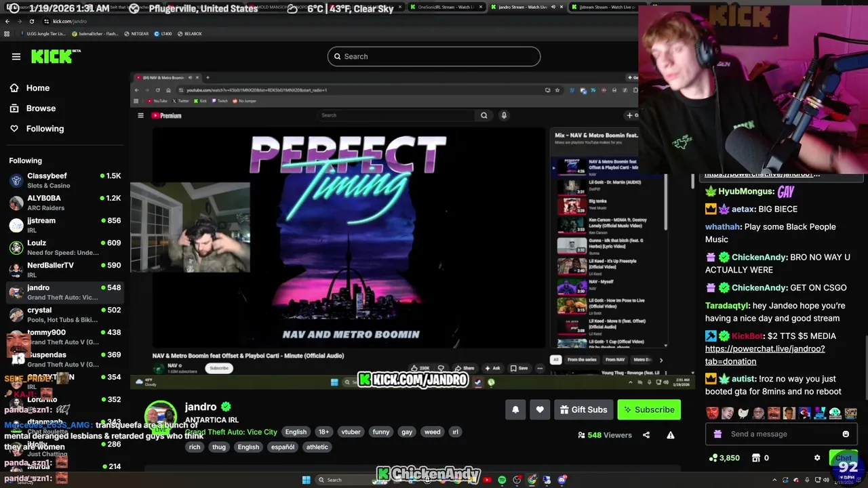The height and width of the screenshot is (488, 868).
Task: Select the thug tag
Action: point(219,447)
